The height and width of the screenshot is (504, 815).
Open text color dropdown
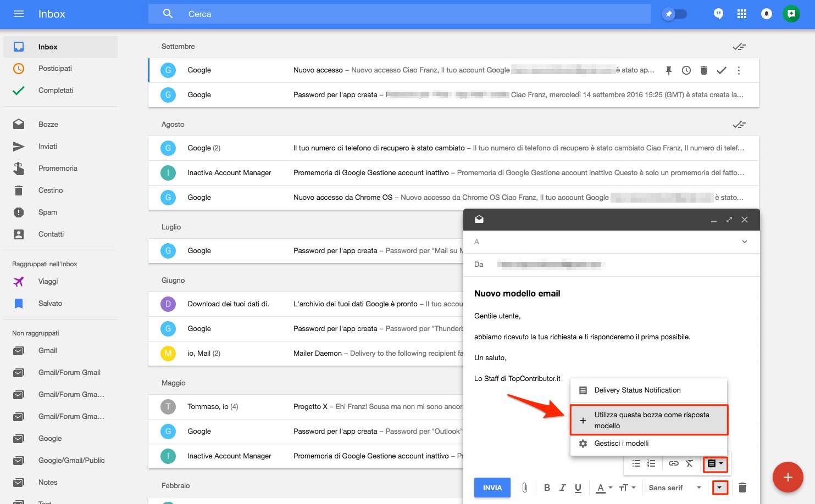point(605,488)
